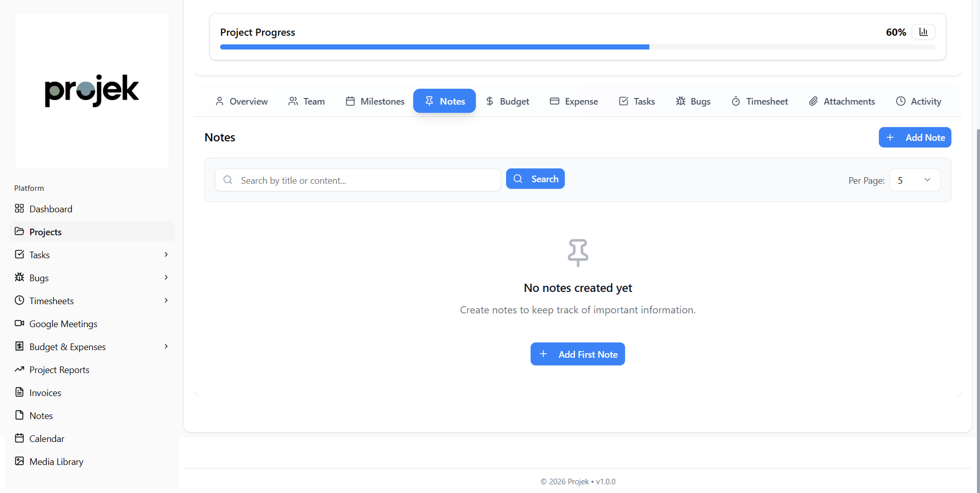Click the Project Progress bar
980x493 pixels.
(577, 47)
